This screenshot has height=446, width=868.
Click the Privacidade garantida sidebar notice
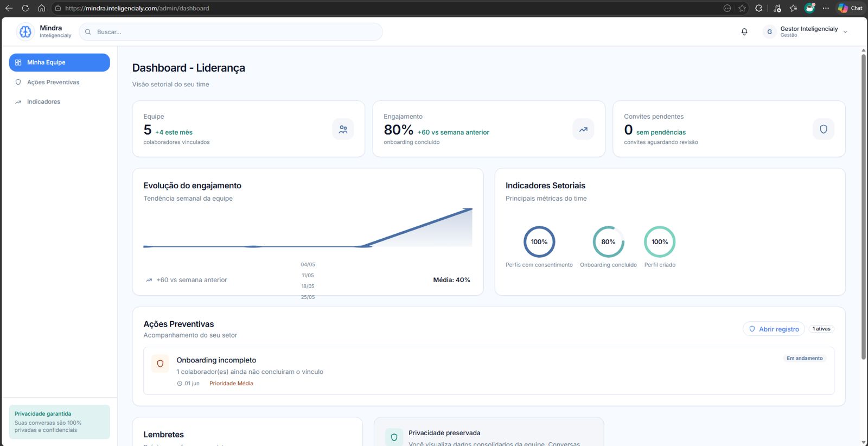tap(60, 422)
